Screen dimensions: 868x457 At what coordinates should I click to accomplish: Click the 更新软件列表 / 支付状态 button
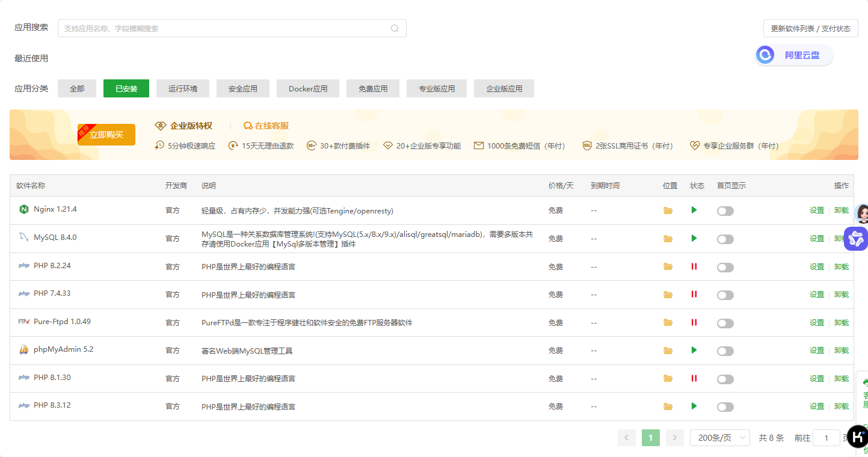811,28
